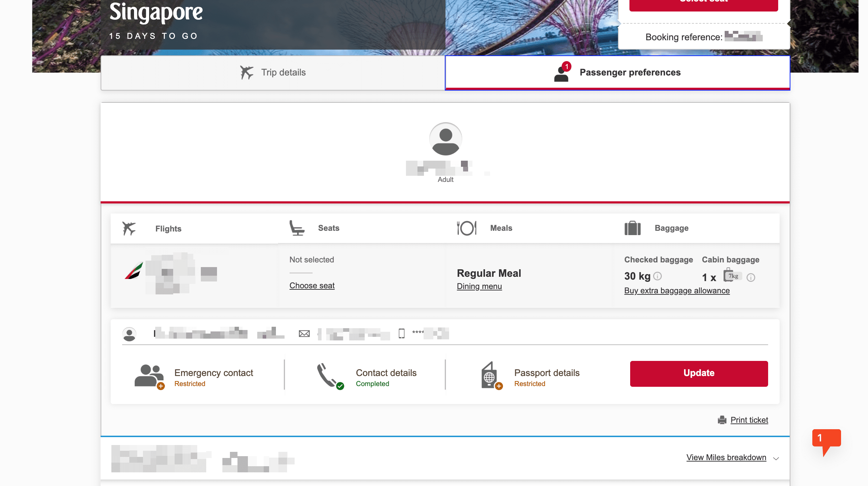Click the Baggage column header
Image resolution: width=868 pixels, height=486 pixels.
(671, 228)
